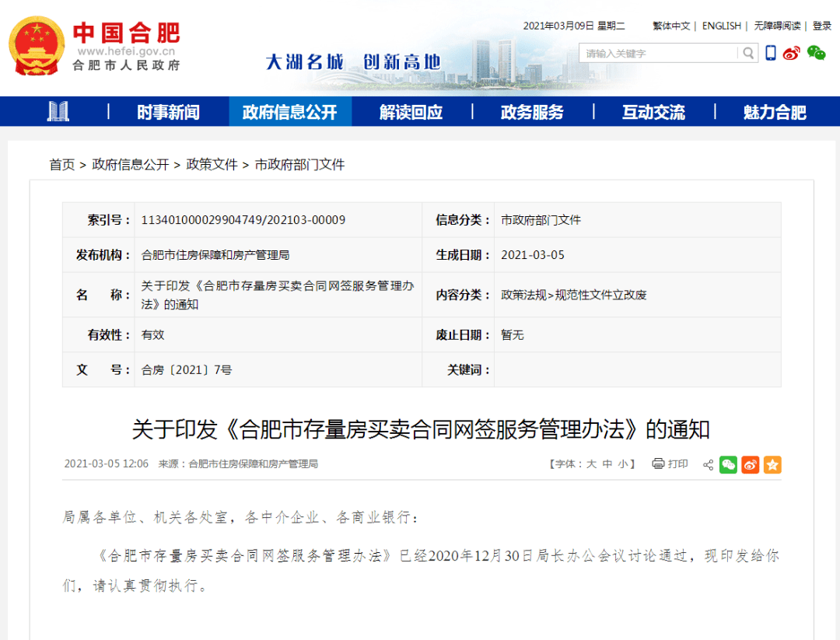Set font size to 大

click(x=591, y=463)
